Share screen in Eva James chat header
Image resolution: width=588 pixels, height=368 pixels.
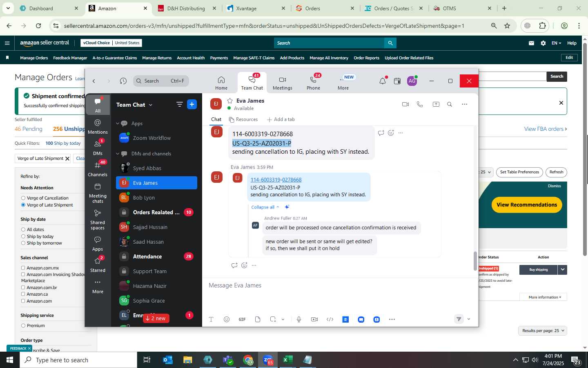coord(436,104)
